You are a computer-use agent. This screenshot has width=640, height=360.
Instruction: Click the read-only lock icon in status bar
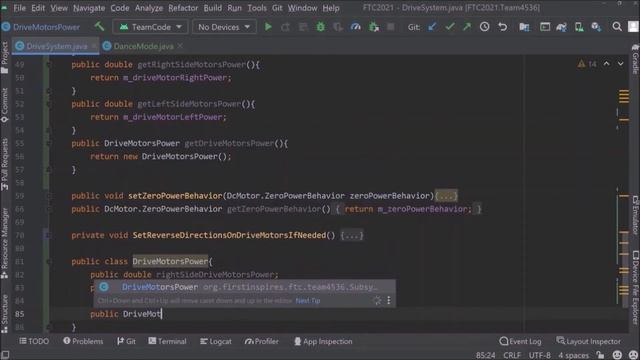click(x=600, y=355)
